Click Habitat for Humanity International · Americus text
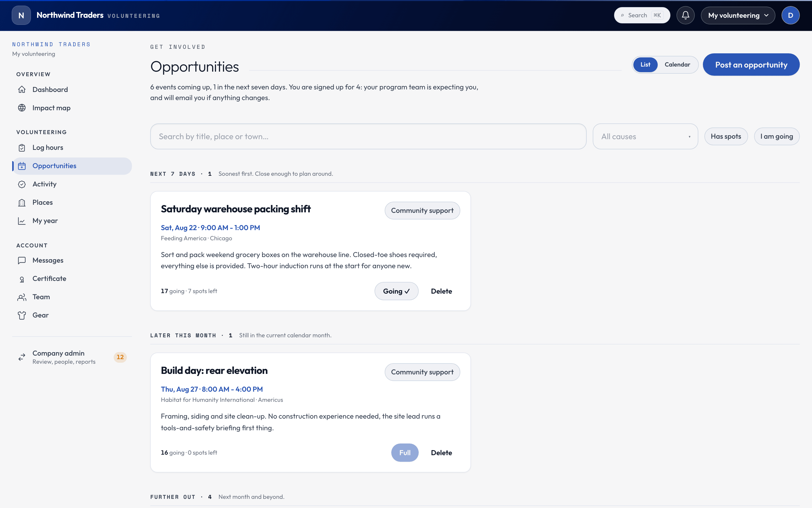Viewport: 812px width, 508px height. [222, 400]
